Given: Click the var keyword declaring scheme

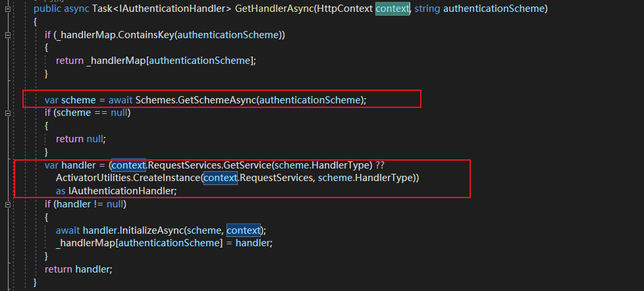Looking at the screenshot, I should coord(51,99).
